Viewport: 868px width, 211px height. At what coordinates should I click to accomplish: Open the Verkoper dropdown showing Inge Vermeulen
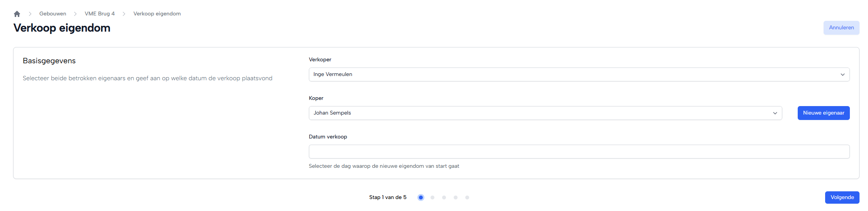click(x=571, y=74)
